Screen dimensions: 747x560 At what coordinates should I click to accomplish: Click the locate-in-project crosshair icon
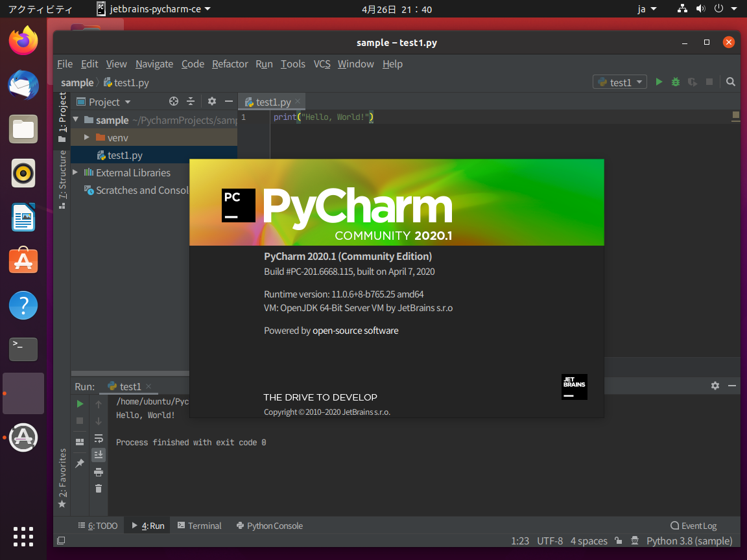pyautogui.click(x=174, y=101)
